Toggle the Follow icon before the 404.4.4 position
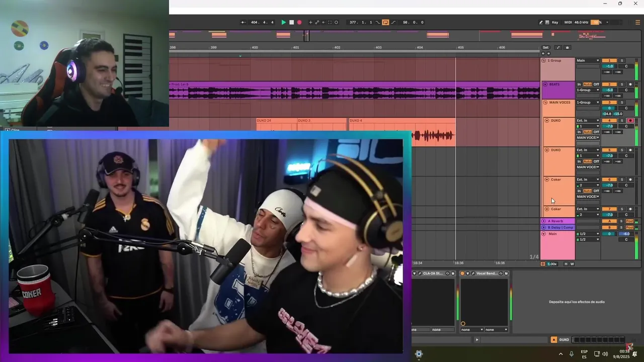Screen dimensions: 644x362 click(243, 22)
